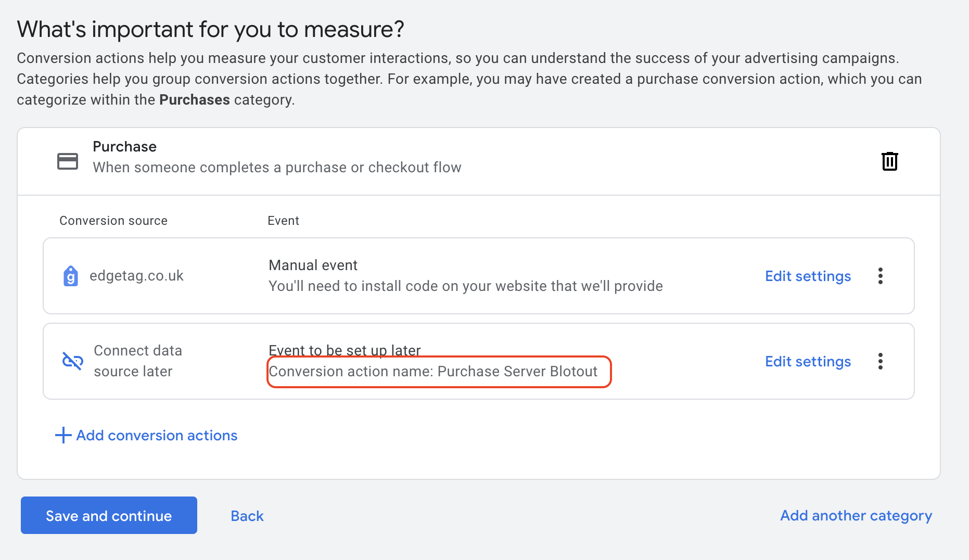Click Edit settings for edgetag.co.uk row
The height and width of the screenshot is (560, 969).
808,276
